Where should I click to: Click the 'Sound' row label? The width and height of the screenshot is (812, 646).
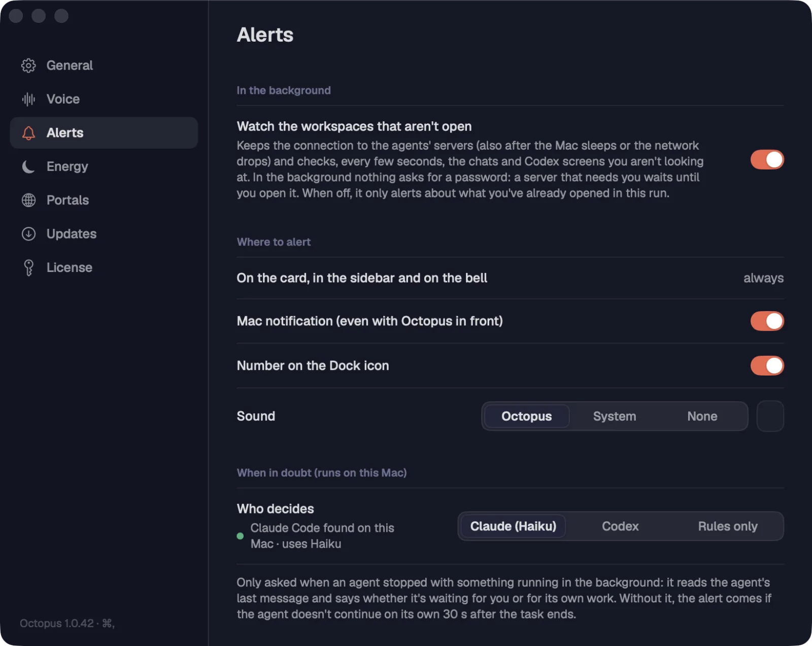[x=256, y=416]
